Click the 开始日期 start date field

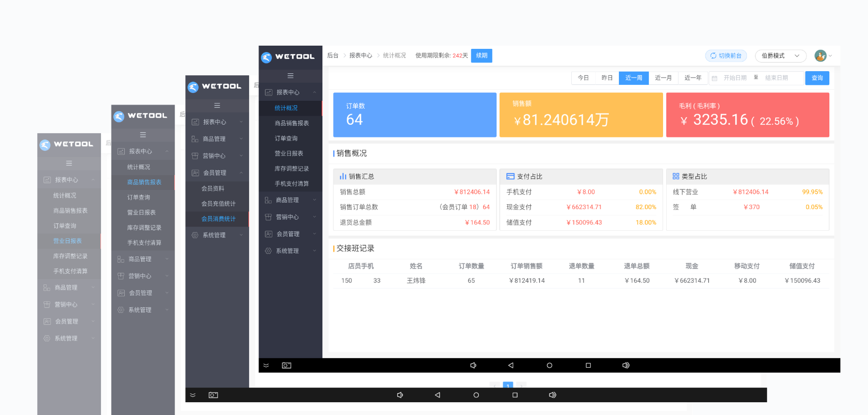735,78
